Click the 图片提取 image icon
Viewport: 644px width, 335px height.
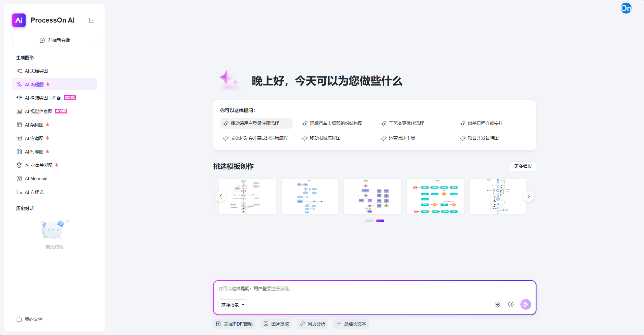266,324
